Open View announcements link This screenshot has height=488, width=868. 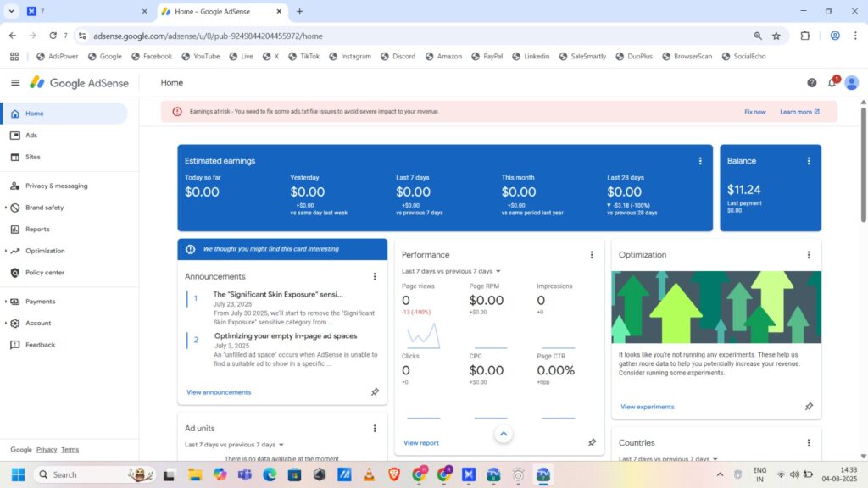coord(219,392)
